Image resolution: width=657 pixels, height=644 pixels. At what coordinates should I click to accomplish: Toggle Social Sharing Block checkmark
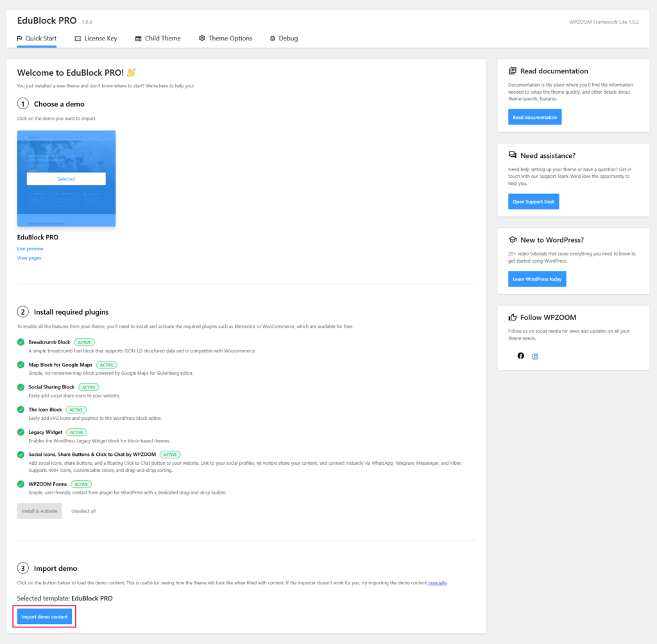coord(21,387)
